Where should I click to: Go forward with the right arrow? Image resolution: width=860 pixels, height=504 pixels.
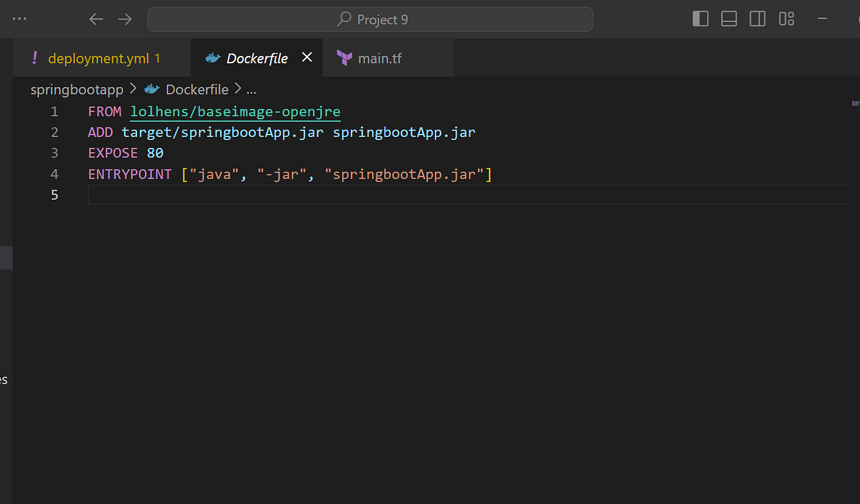pyautogui.click(x=125, y=19)
